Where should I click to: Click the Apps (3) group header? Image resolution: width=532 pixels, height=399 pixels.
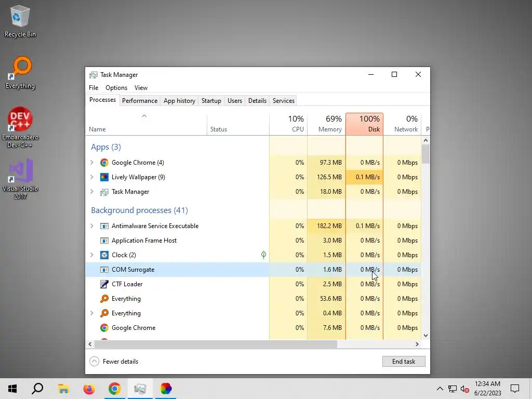coord(106,147)
